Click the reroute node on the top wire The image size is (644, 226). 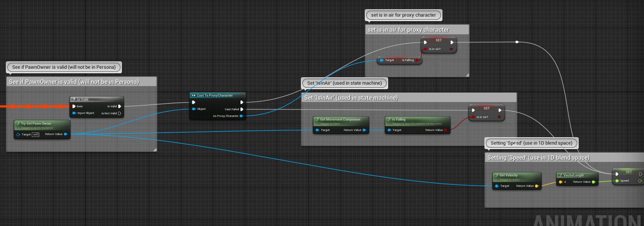[517, 42]
